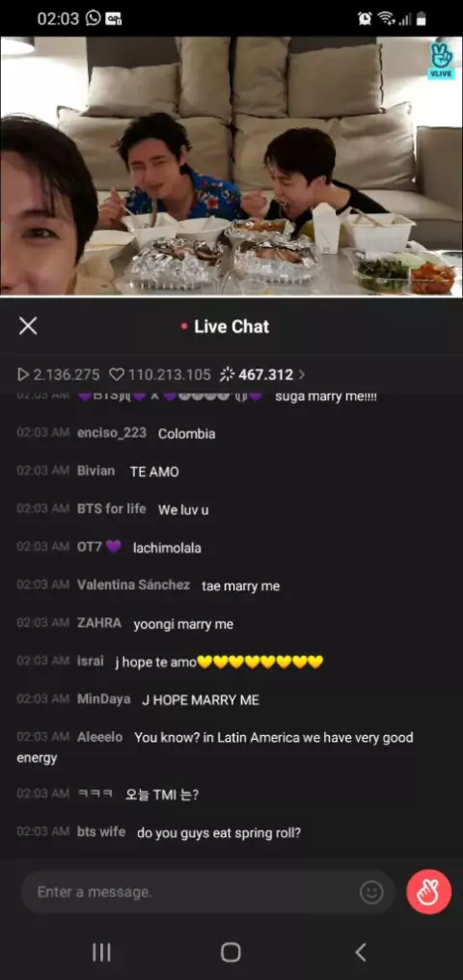Open the emoji smiley picker
Screen dimensions: 463x980
[371, 892]
